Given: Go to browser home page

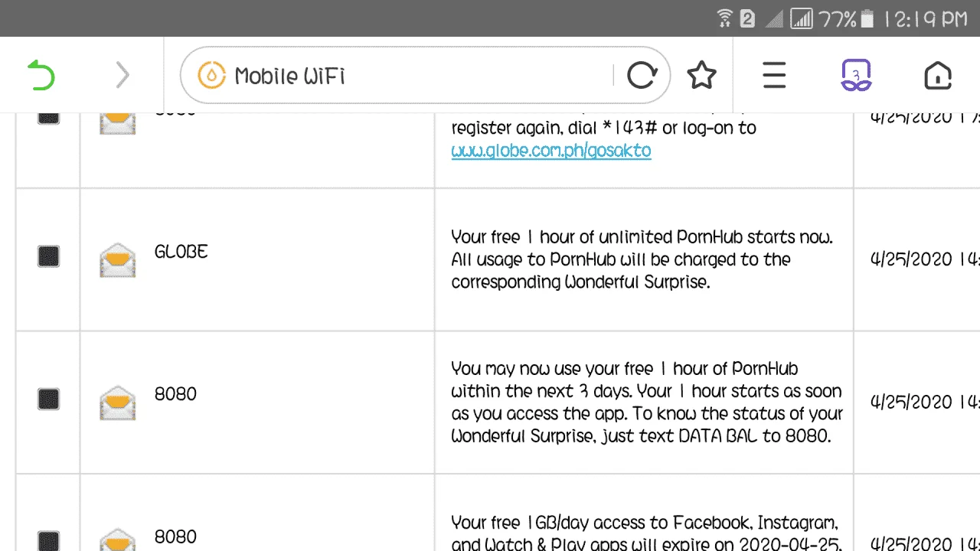Looking at the screenshot, I should coord(938,75).
